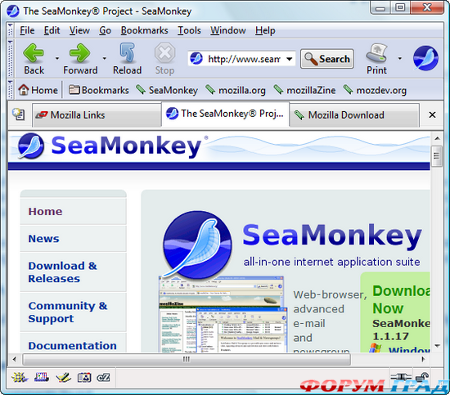This screenshot has width=450, height=395.
Task: Collapse the menu bar grippy
Action: pos(10,30)
